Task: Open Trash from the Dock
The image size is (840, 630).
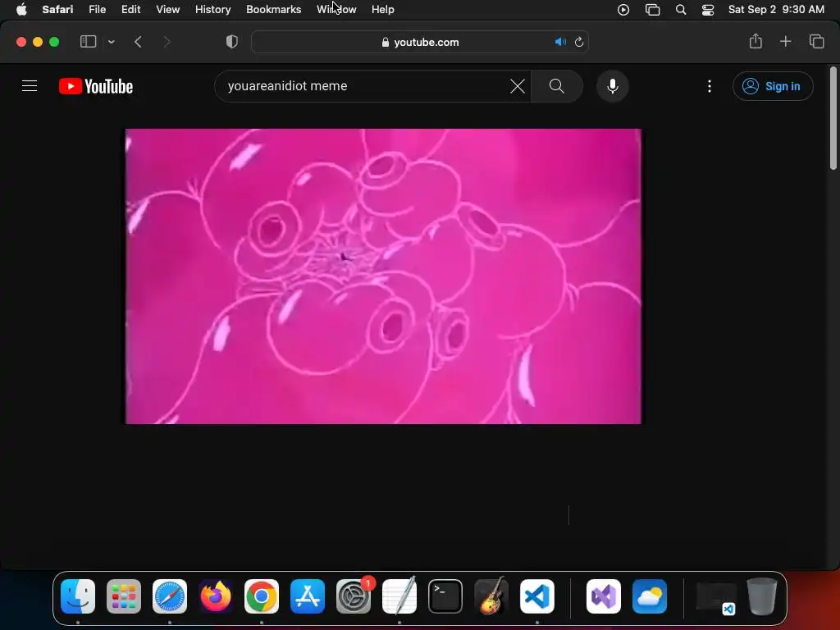Action: (x=762, y=596)
